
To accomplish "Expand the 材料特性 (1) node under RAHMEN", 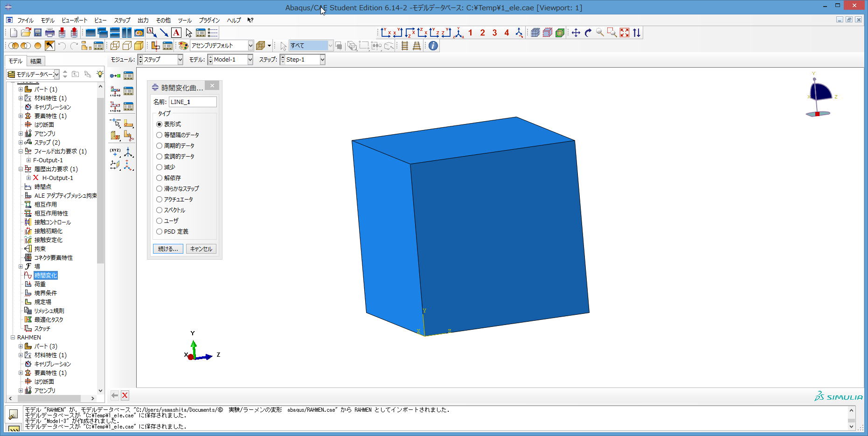I will [x=21, y=355].
